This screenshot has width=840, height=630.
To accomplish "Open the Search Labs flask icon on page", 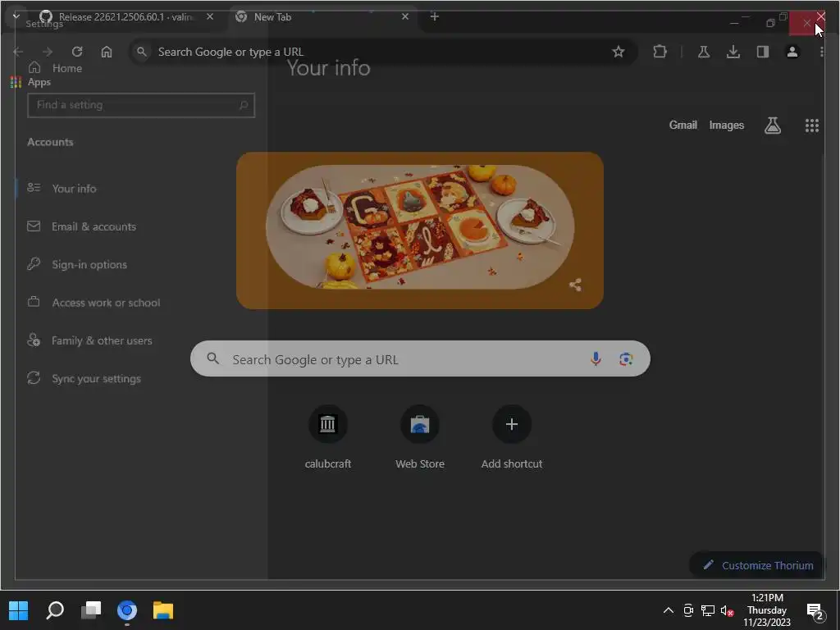I will point(773,126).
